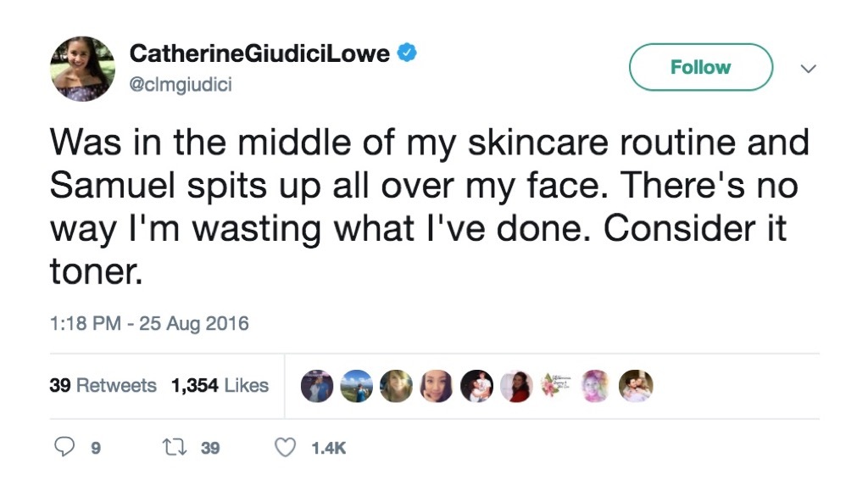Image resolution: width=868 pixels, height=497 pixels.
Task: Select the last avatar in the likers row
Action: (637, 386)
